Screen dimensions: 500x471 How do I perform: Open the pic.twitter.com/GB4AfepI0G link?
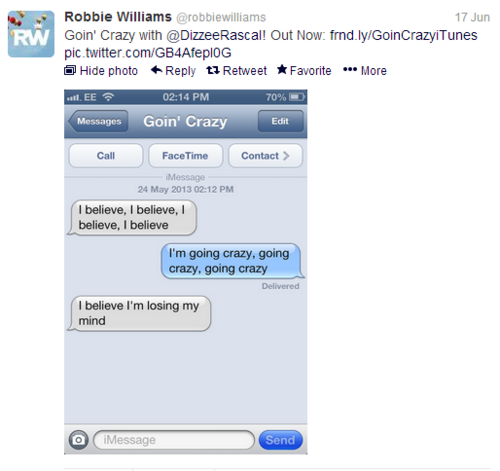tap(148, 53)
